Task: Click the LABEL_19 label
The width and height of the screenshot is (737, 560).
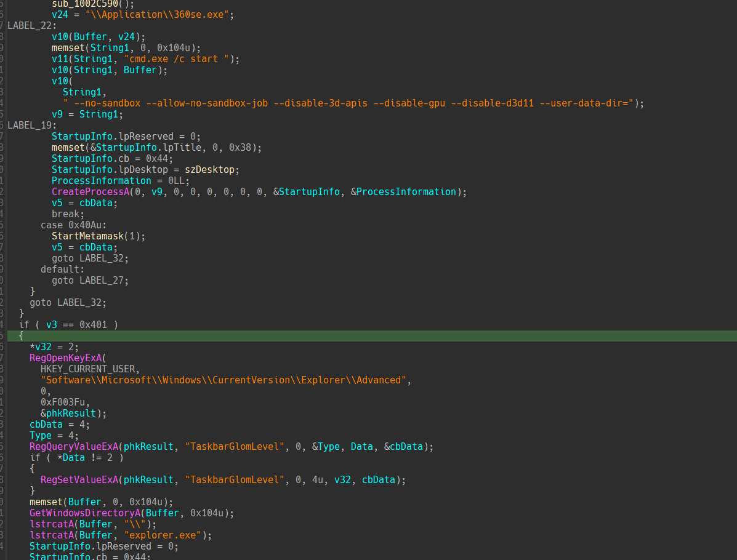Action: coord(32,125)
